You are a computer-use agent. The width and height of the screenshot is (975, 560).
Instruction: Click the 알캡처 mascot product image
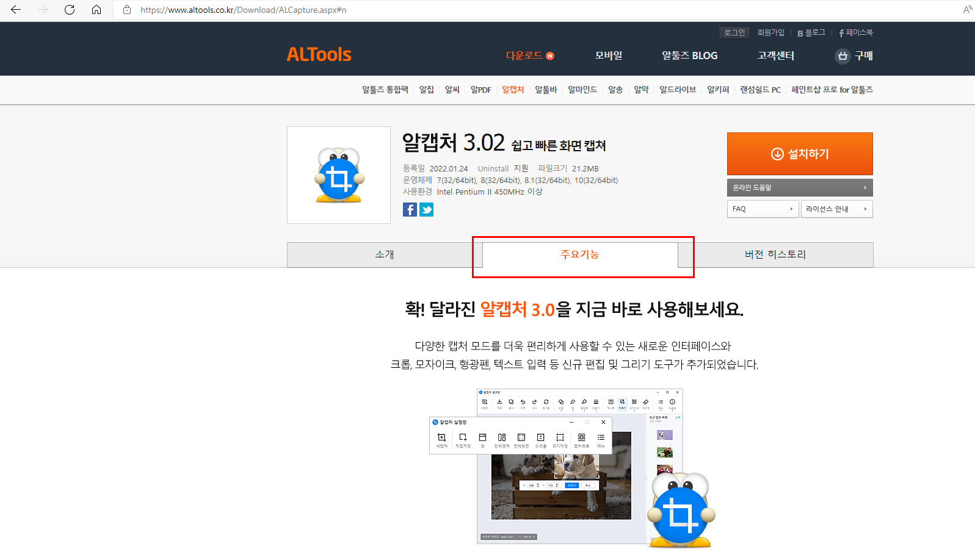pos(339,175)
